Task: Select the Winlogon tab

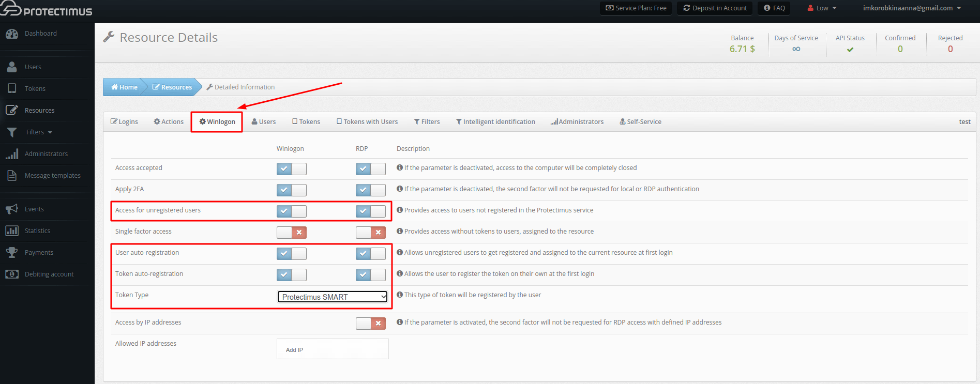Action: click(x=217, y=122)
